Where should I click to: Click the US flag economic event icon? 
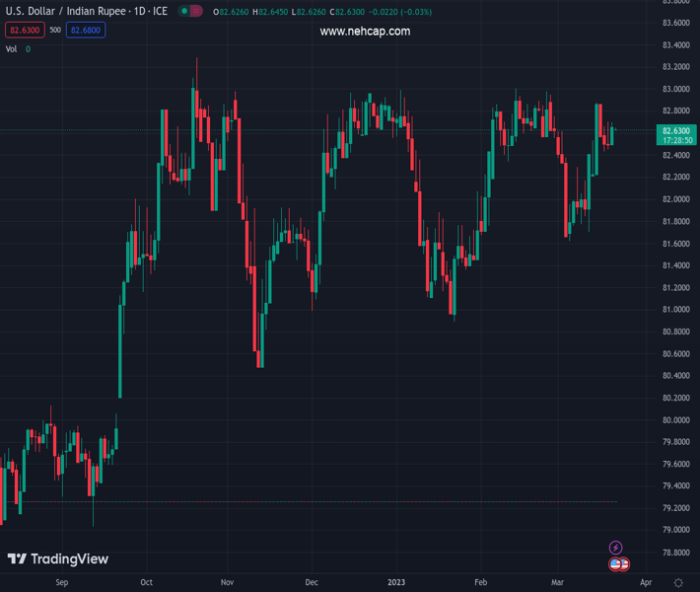619,564
